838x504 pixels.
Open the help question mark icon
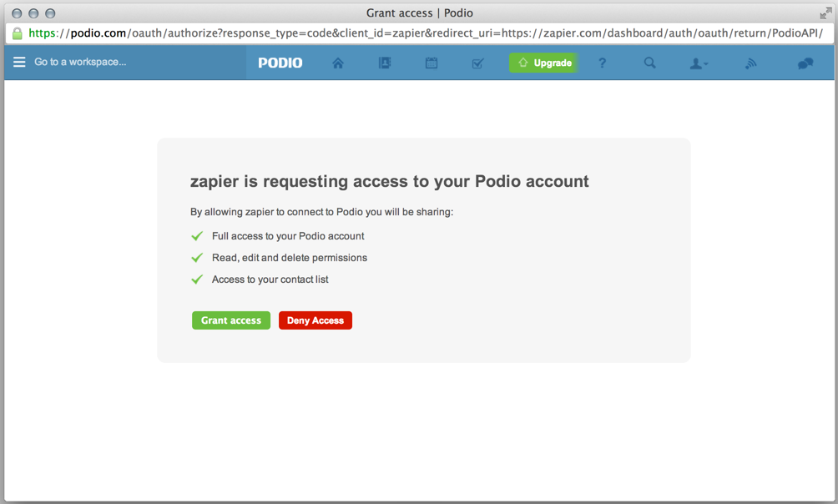click(x=603, y=63)
